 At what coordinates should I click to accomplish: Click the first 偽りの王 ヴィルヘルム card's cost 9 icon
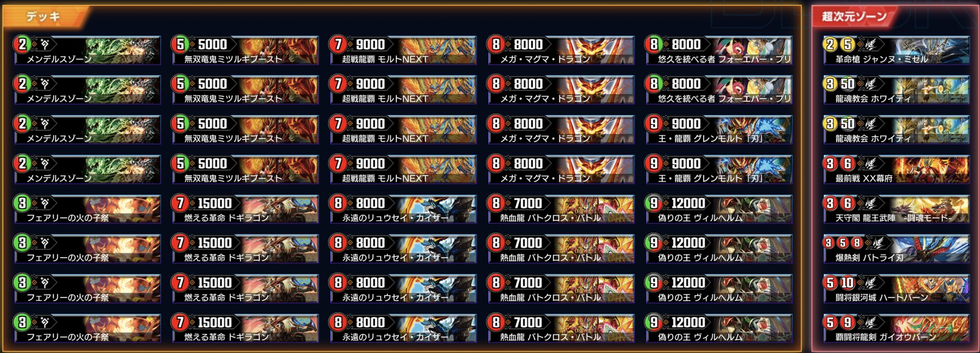(654, 203)
